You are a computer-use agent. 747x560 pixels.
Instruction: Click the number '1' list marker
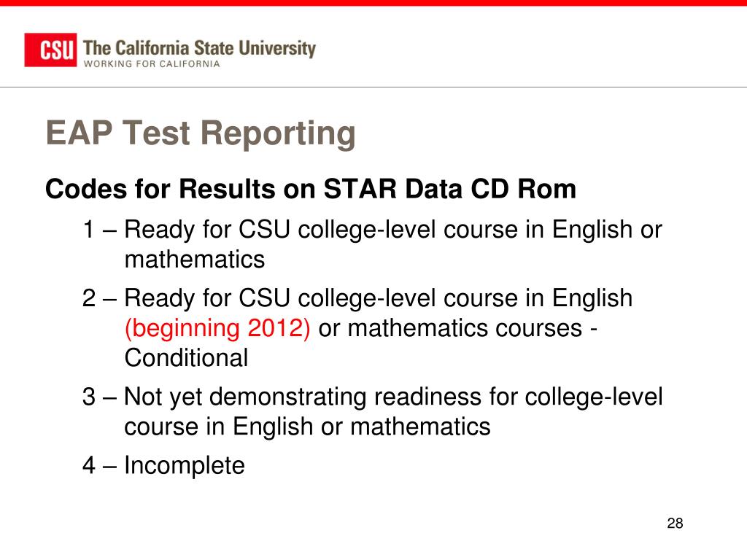point(88,230)
